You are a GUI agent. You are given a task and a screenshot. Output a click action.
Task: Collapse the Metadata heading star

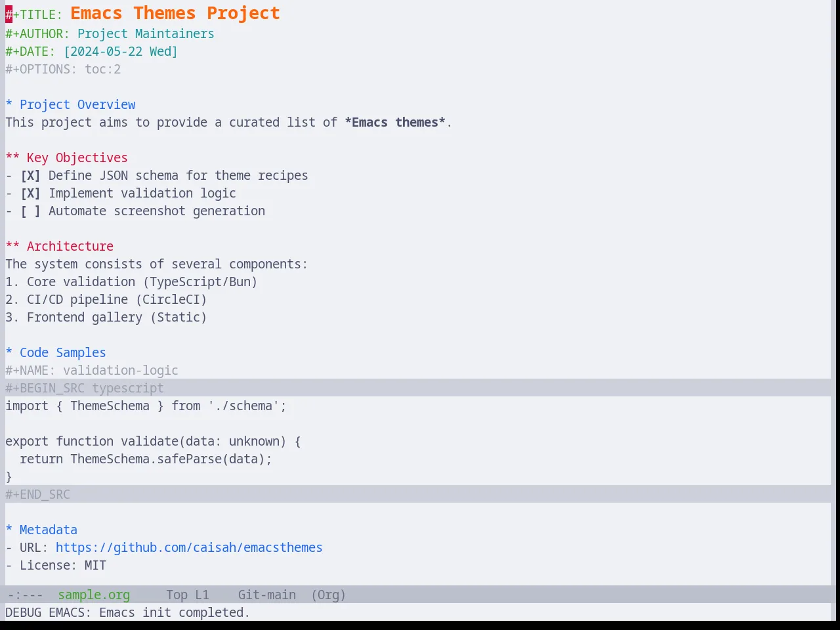[9, 530]
